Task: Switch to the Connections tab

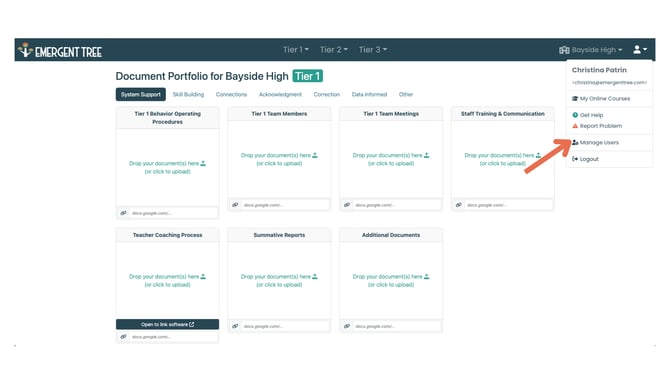Action: click(x=231, y=94)
